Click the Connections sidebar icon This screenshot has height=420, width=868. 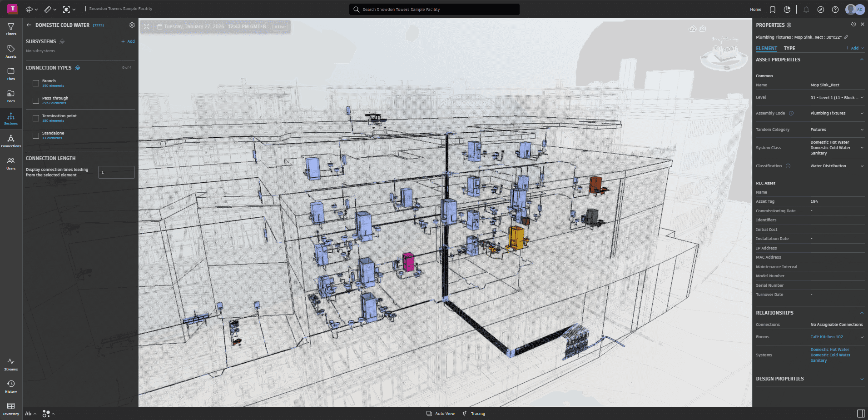point(11,141)
